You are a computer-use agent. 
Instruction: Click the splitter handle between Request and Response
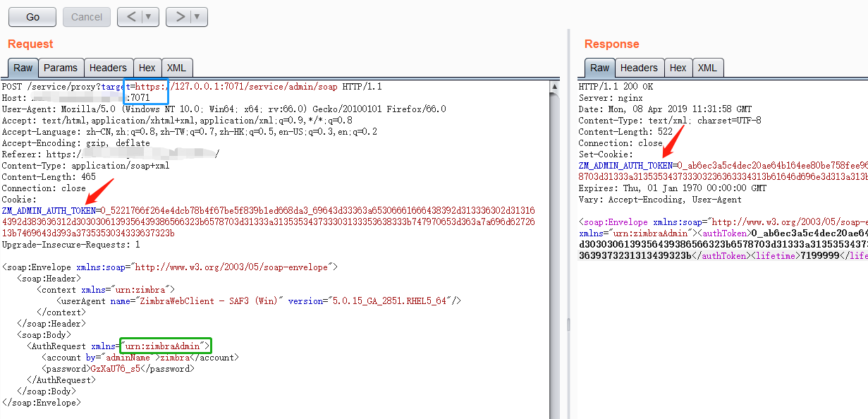click(568, 324)
